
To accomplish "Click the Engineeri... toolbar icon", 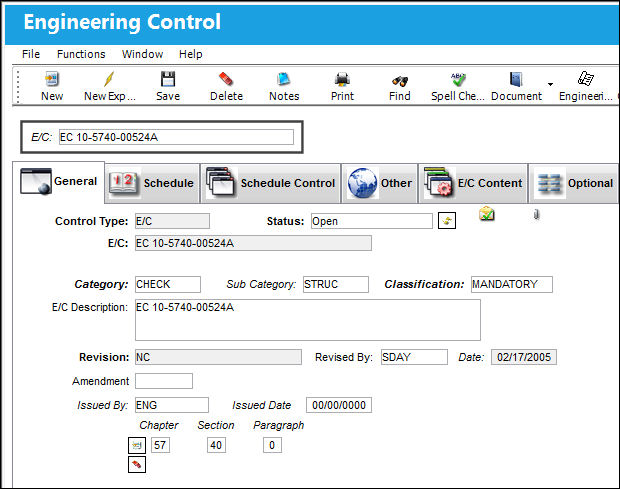I will [x=586, y=78].
